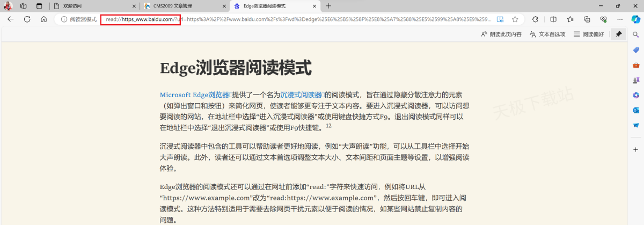Open the Collections icon
The height and width of the screenshot is (225, 644).
pos(587,19)
